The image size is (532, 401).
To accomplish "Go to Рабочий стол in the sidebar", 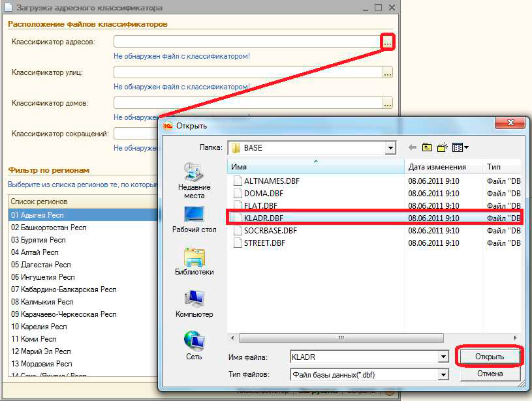I will click(194, 220).
